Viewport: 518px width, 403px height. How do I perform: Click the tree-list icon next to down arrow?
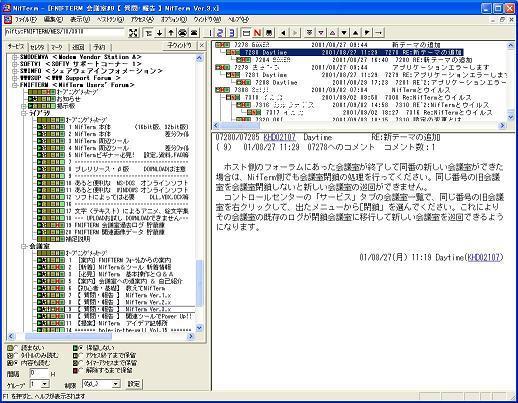click(x=148, y=33)
